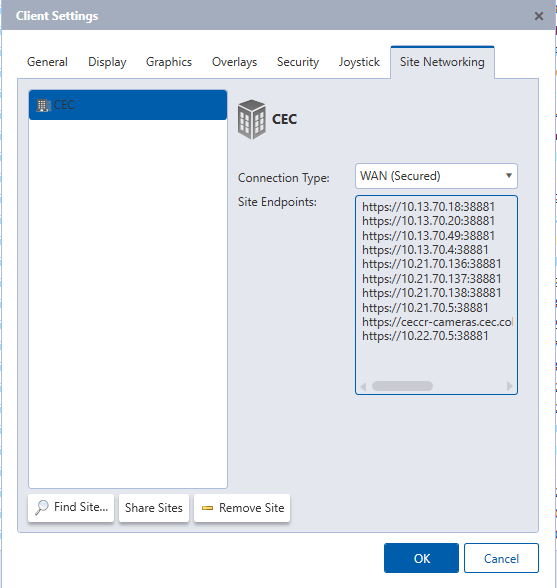This screenshot has height=588, width=557.
Task: Switch to the Security tab
Action: click(x=298, y=62)
